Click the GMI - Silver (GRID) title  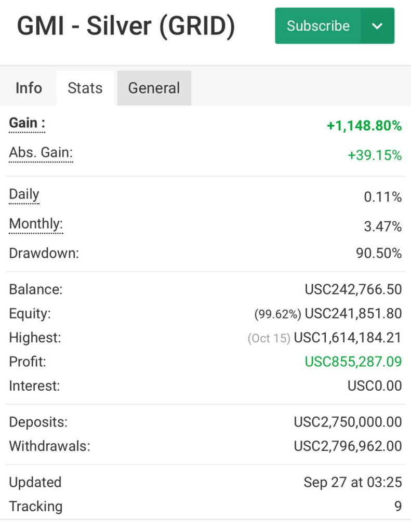click(126, 26)
